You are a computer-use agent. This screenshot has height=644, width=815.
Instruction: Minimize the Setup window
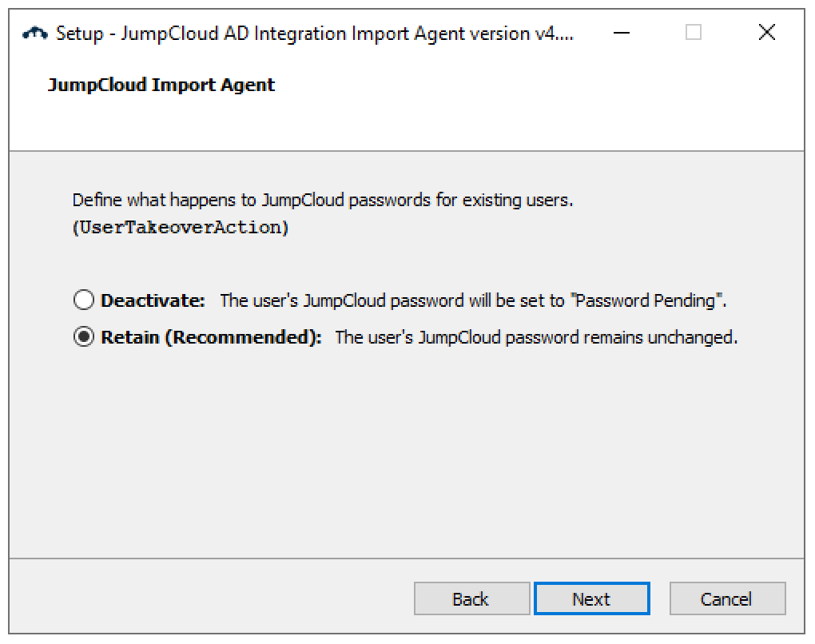(622, 33)
